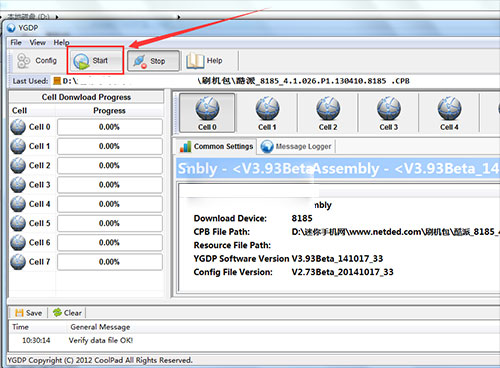The height and width of the screenshot is (368, 500).
Task: Select the Cell 4 globe button
Action: (x=449, y=113)
